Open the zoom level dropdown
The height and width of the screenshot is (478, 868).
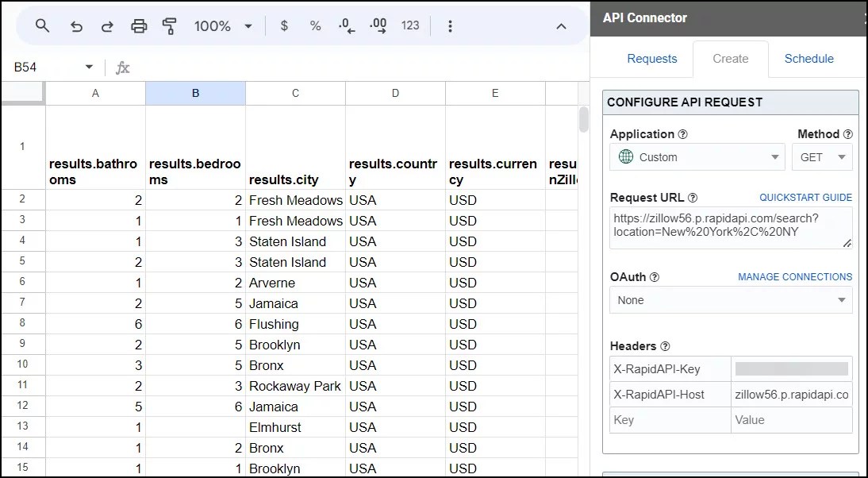(x=230, y=25)
